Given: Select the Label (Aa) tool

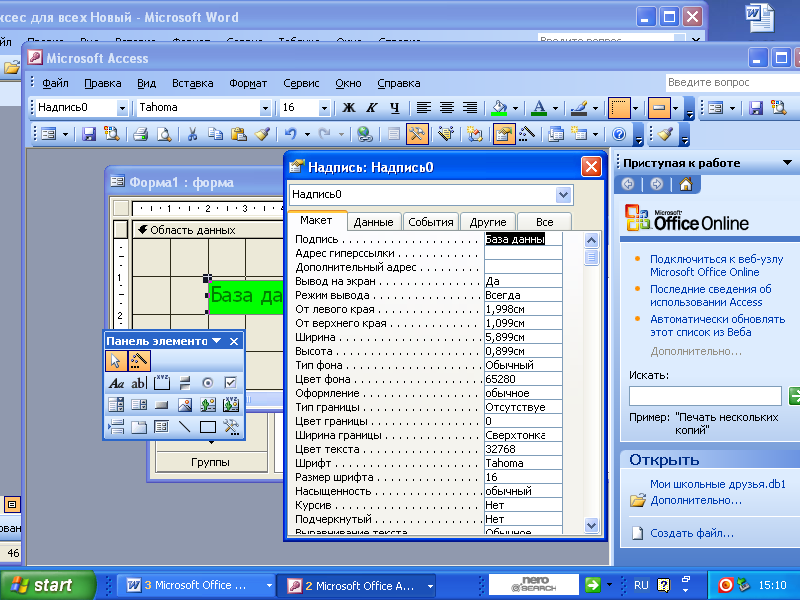Looking at the screenshot, I should pos(116,383).
